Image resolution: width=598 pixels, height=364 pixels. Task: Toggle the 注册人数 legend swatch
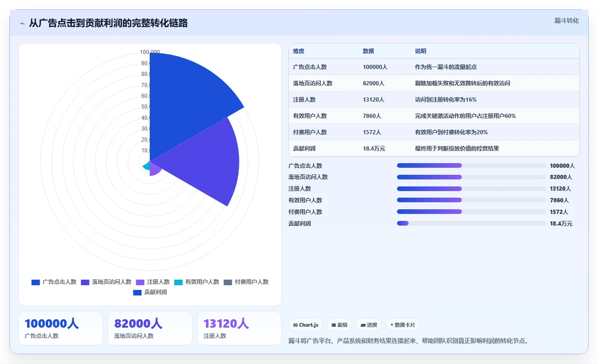coord(140,282)
